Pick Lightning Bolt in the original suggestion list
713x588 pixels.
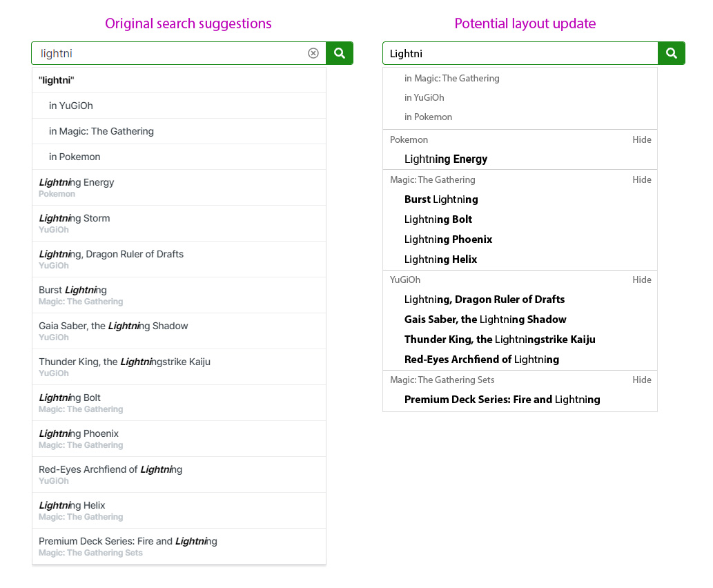[x=179, y=403]
